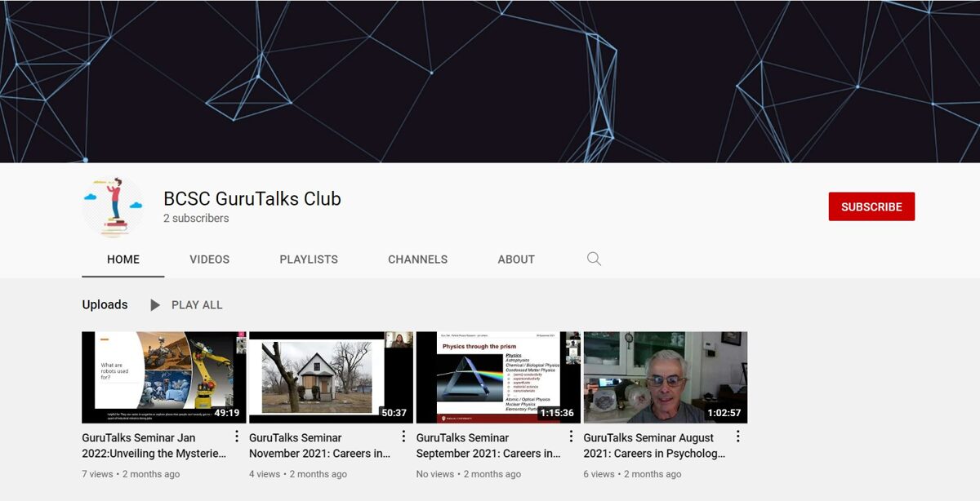Open the Channels tab
The image size is (980, 501).
click(417, 259)
